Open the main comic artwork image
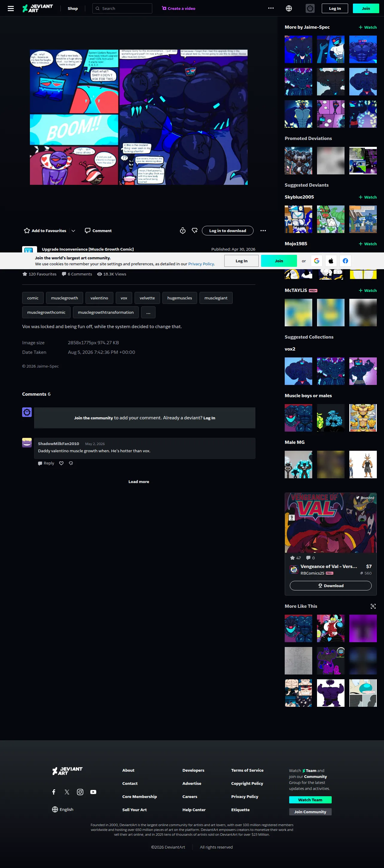384x868 pixels. pyautogui.click(x=139, y=117)
